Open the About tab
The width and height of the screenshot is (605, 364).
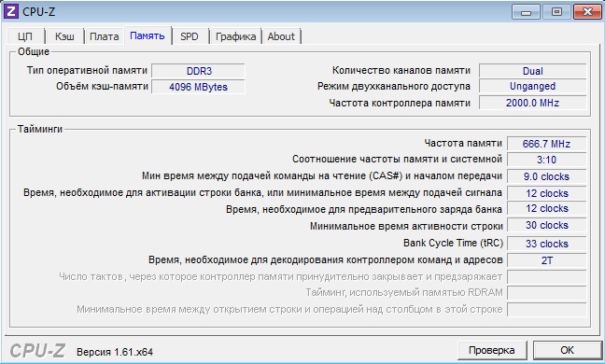(x=281, y=36)
